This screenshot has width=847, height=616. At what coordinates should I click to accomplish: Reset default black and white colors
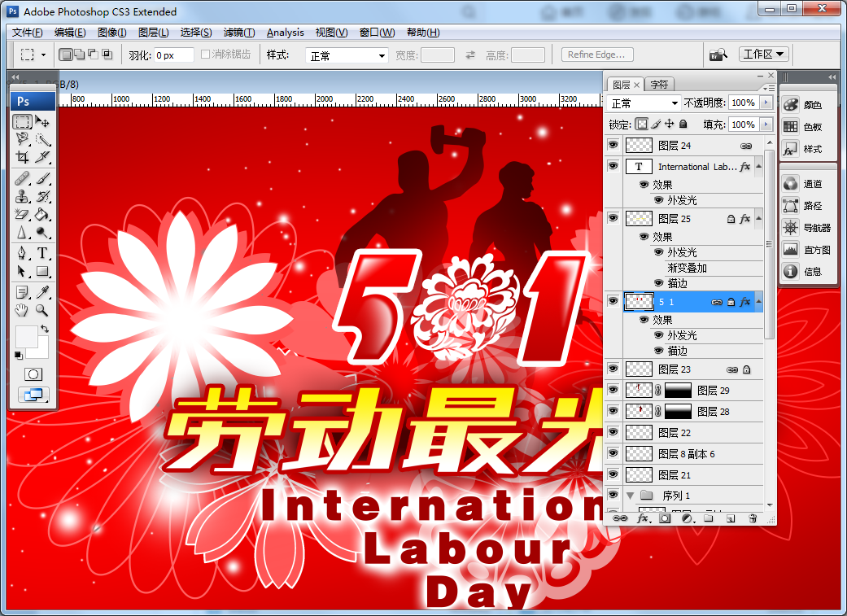point(19,355)
